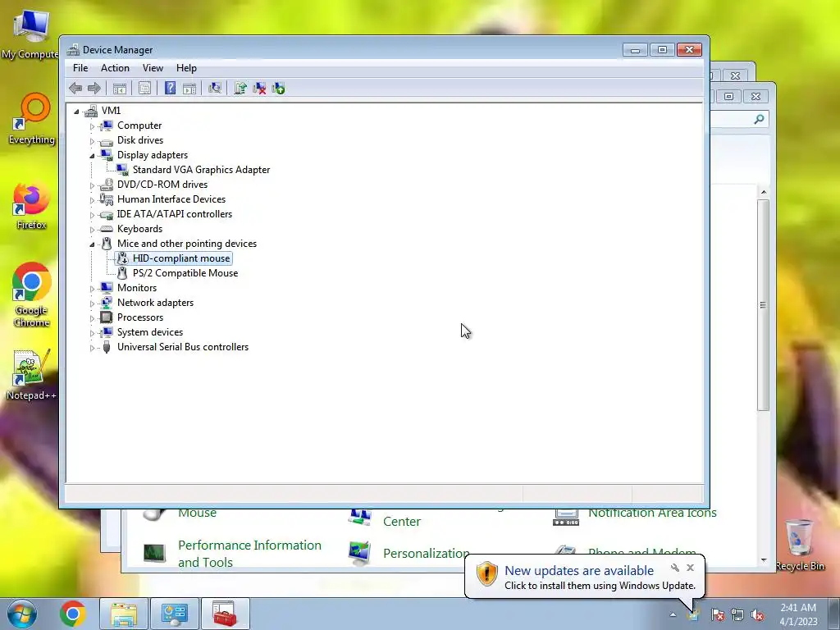Click Show/Hide Action Pane toolbar icon

coord(189,89)
